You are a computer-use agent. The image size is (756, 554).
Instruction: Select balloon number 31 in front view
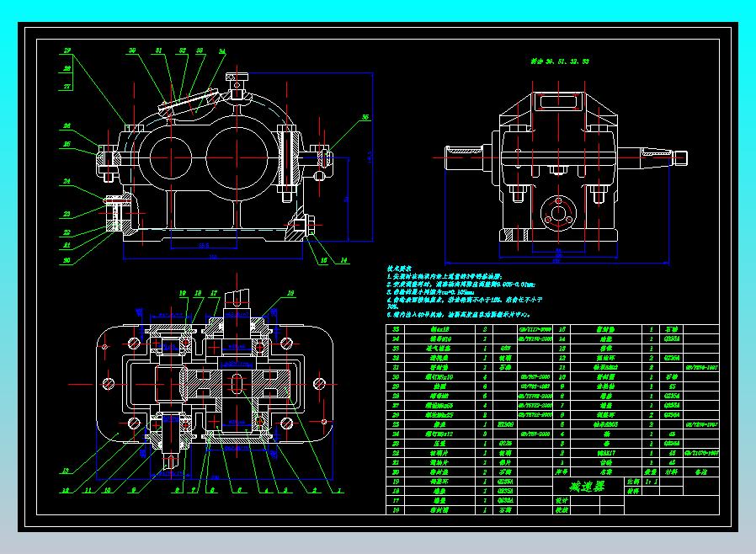[158, 51]
